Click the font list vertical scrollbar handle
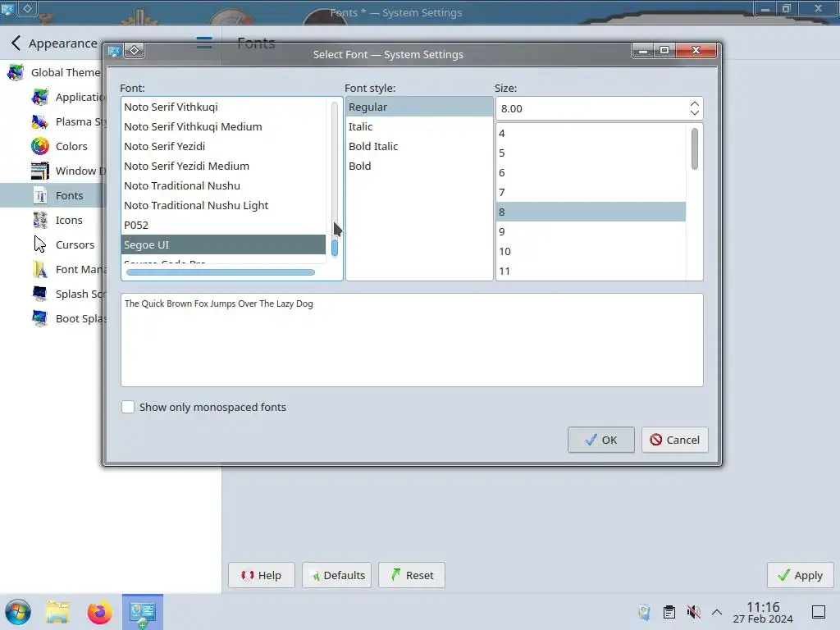 coord(335,248)
